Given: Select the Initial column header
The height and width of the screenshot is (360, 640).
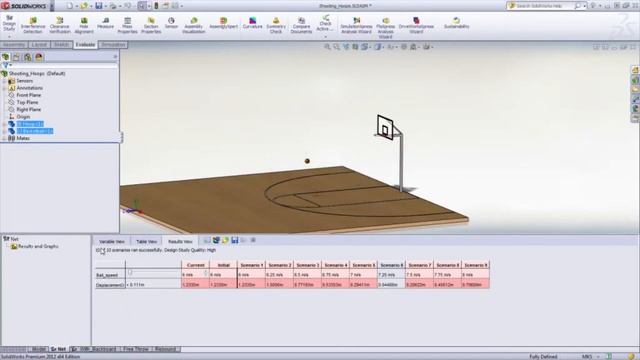Looking at the screenshot, I should [223, 265].
